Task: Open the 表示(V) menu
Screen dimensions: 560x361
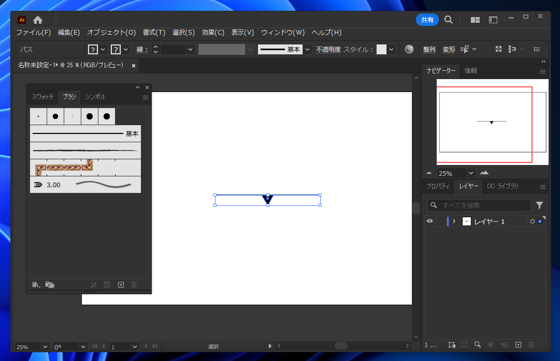Action: click(x=243, y=32)
